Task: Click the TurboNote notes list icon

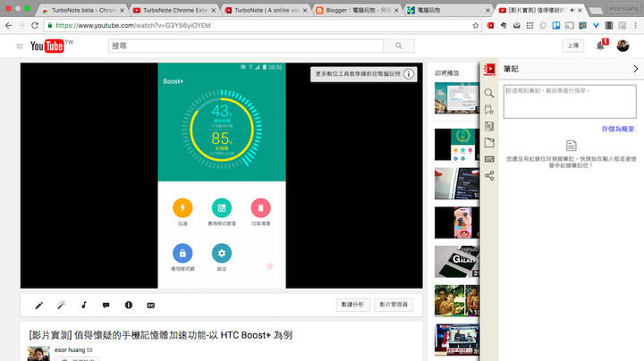Action: coord(488,126)
